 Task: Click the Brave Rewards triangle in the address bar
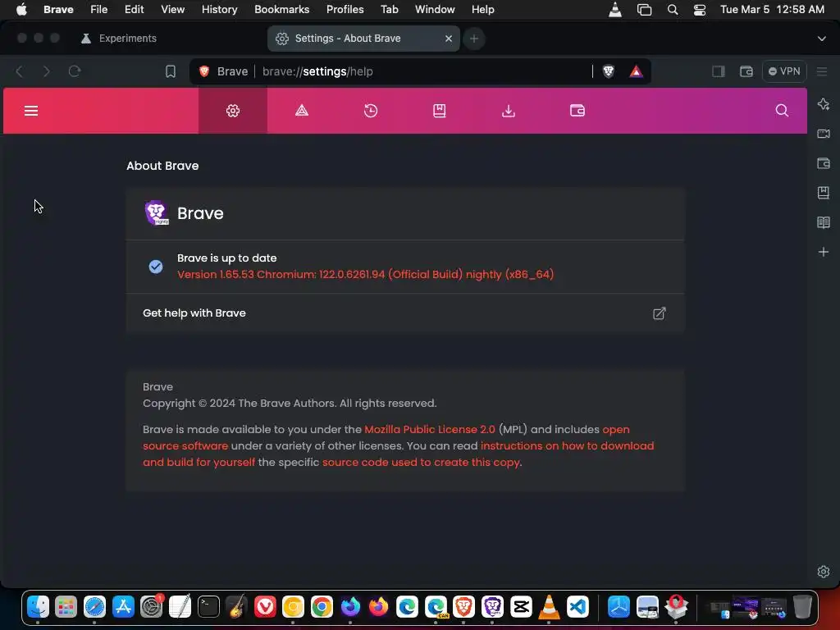pos(636,71)
